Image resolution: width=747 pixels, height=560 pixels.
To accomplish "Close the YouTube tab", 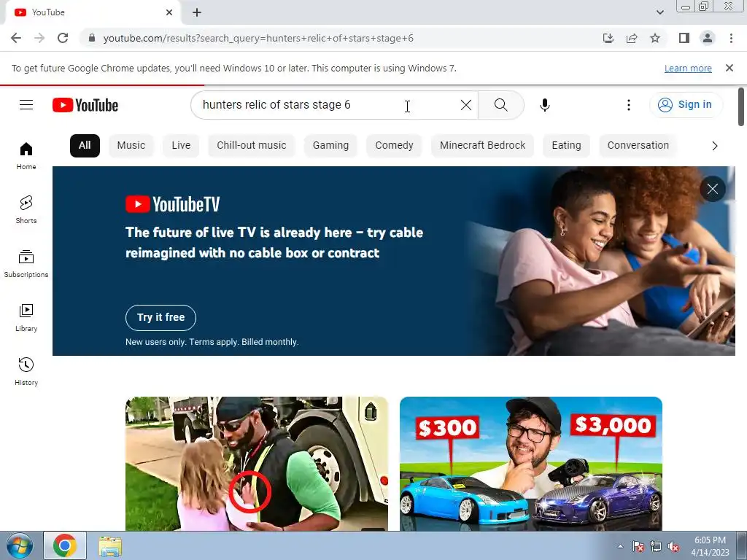I will [x=169, y=12].
